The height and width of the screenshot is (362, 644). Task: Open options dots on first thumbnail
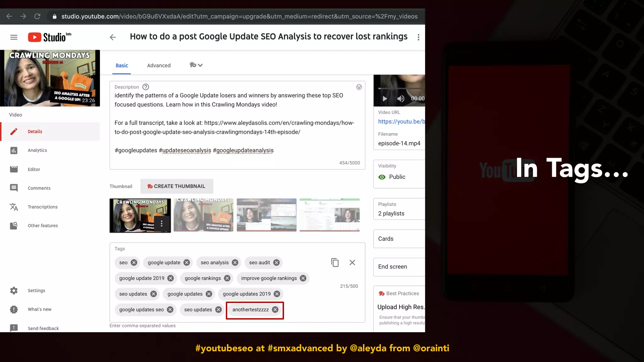pos(162,223)
